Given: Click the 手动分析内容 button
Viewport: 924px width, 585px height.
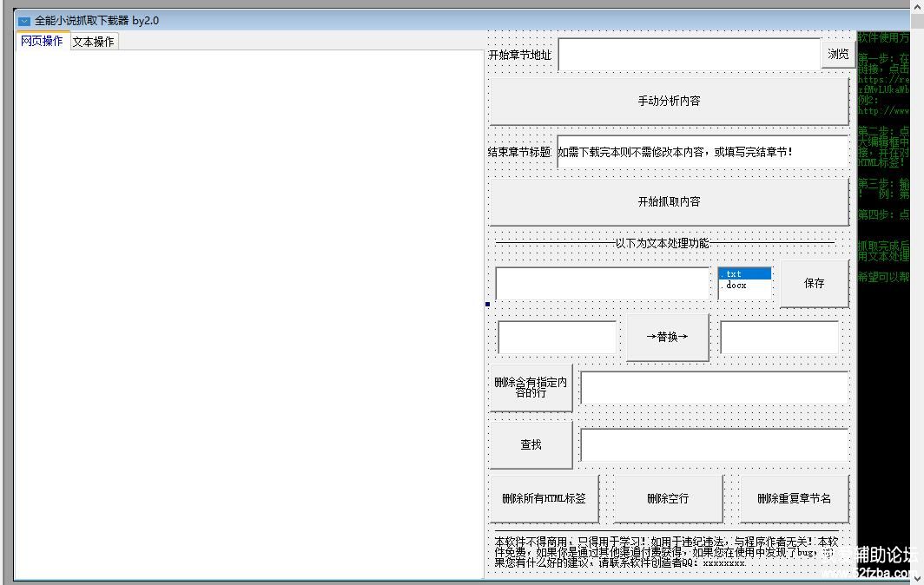Looking at the screenshot, I should (x=669, y=101).
